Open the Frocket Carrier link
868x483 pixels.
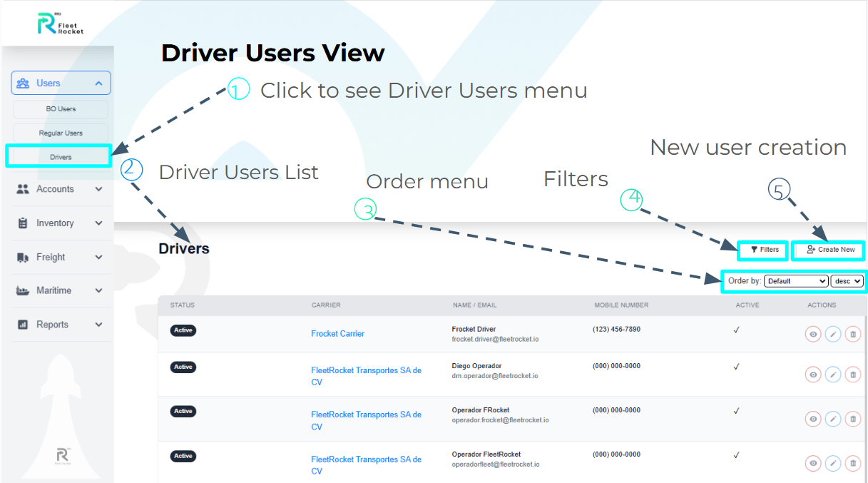click(337, 333)
